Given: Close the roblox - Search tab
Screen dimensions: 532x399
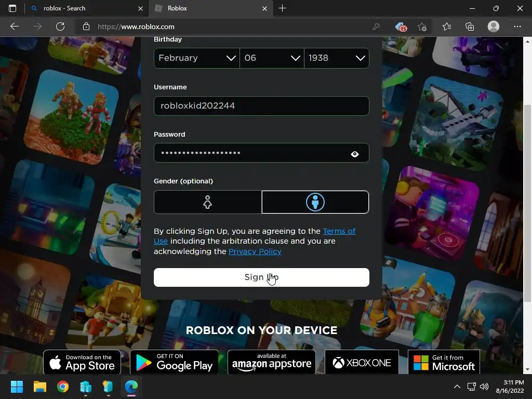Looking at the screenshot, I should pos(140,8).
